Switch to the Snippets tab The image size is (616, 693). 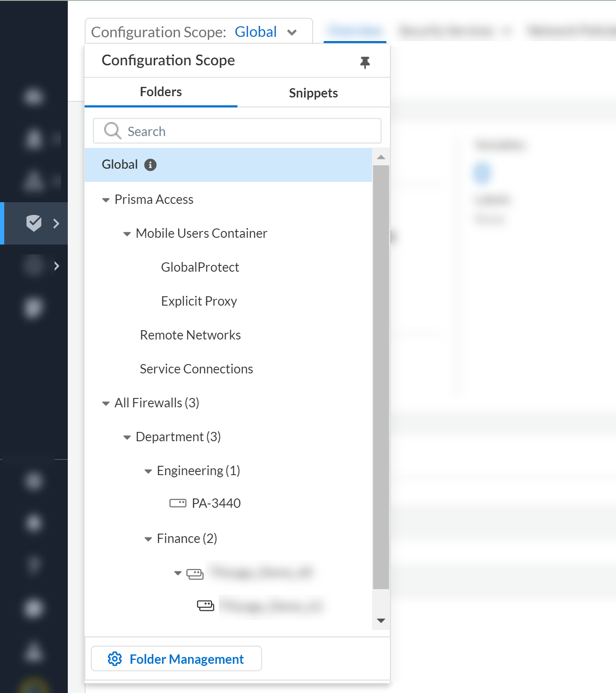[x=313, y=93]
